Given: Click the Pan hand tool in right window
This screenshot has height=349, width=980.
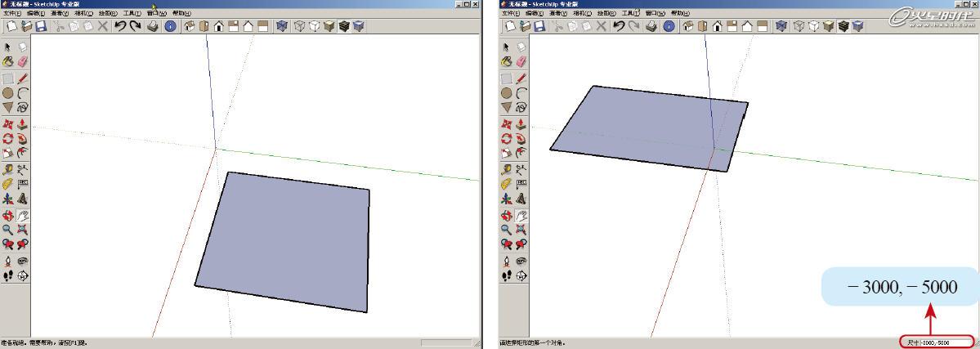Looking at the screenshot, I should [x=521, y=216].
